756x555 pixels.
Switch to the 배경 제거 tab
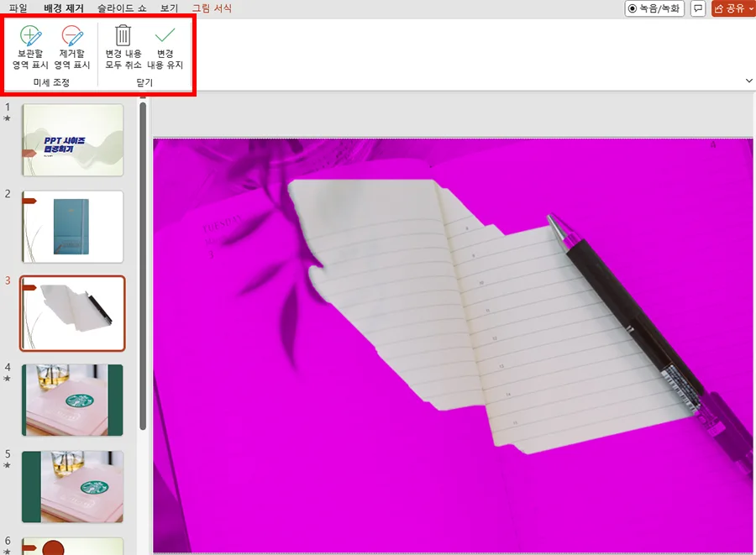coord(64,8)
